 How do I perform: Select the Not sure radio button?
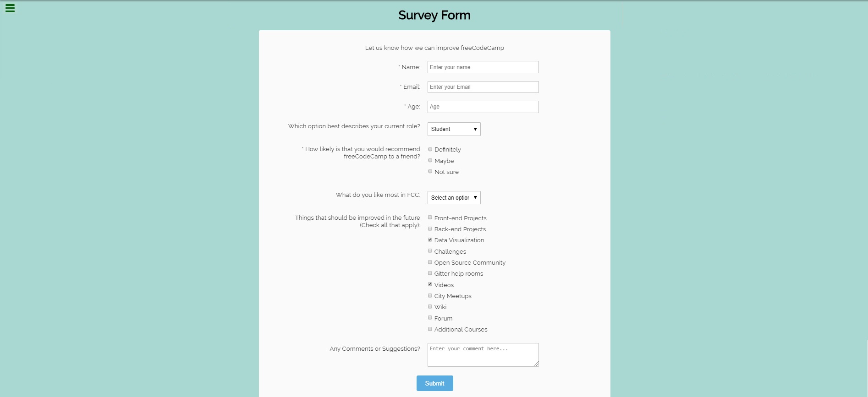pos(430,171)
